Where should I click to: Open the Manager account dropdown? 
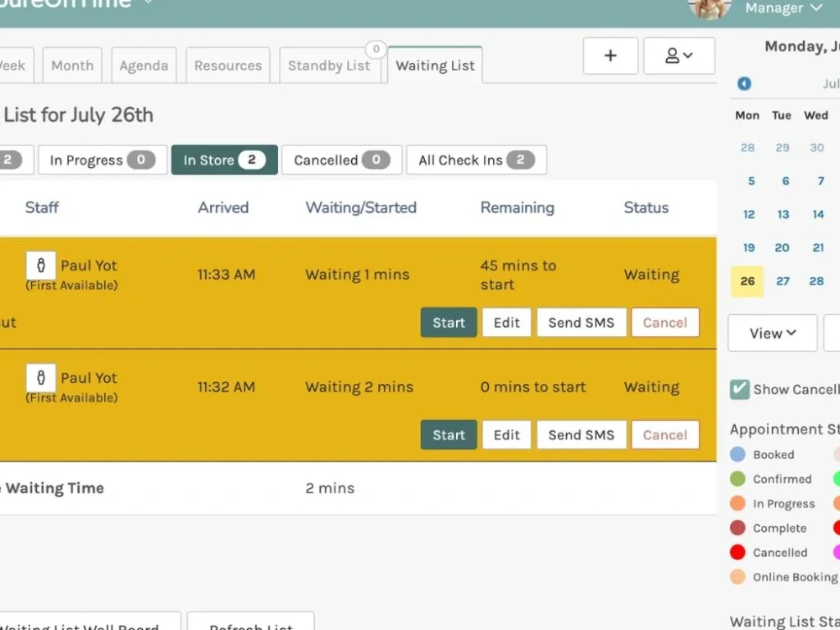784,8
